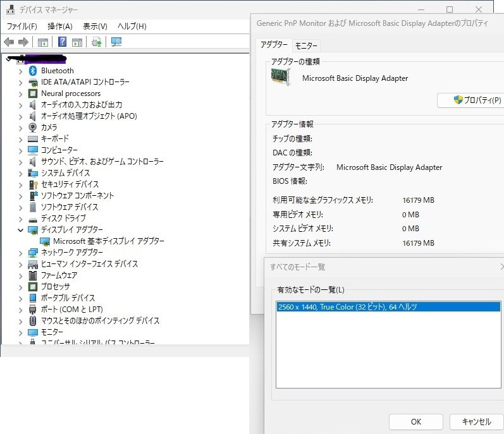The height and width of the screenshot is (434, 504).
Task: Expand the ネットワーク アダプター node
Action: (x=21, y=253)
